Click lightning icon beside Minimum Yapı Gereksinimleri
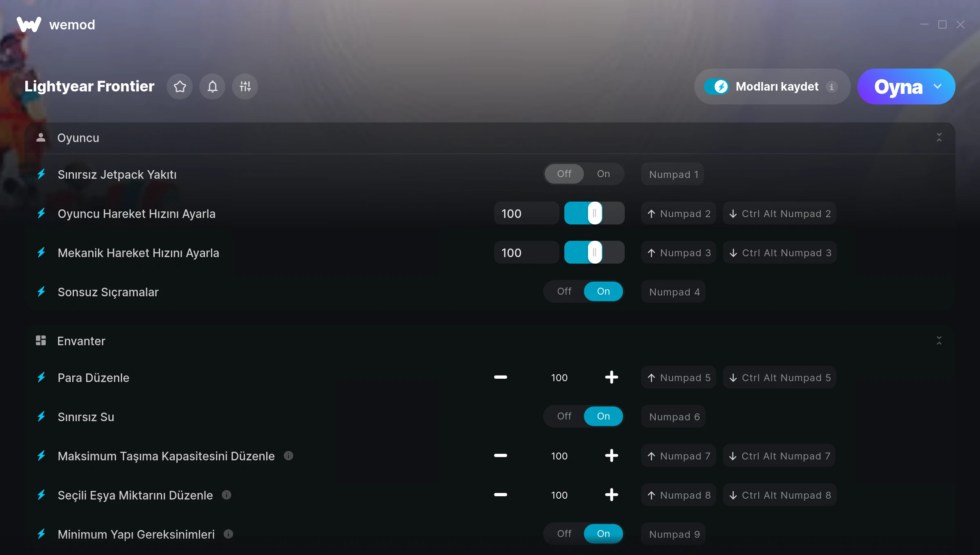This screenshot has height=555, width=980. 41,534
